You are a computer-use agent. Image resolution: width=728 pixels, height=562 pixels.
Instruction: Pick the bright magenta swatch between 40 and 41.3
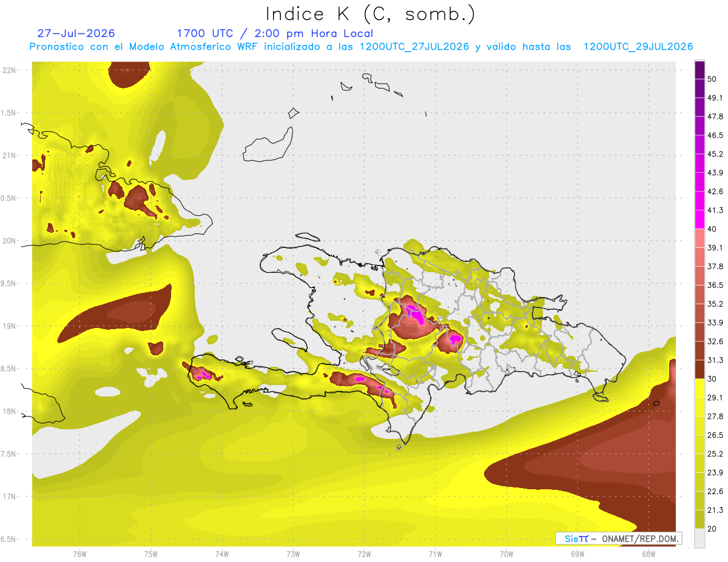(x=699, y=219)
